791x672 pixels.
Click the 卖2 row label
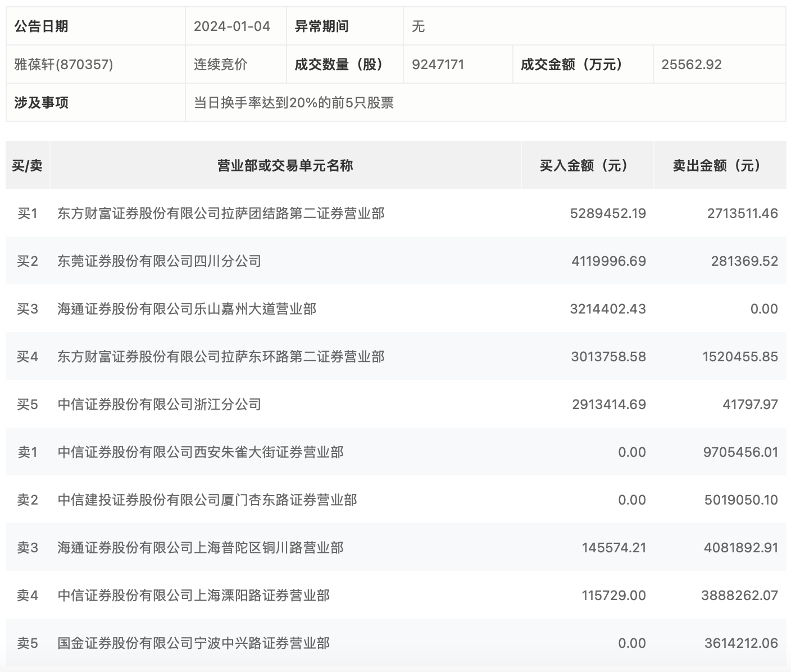(x=28, y=500)
